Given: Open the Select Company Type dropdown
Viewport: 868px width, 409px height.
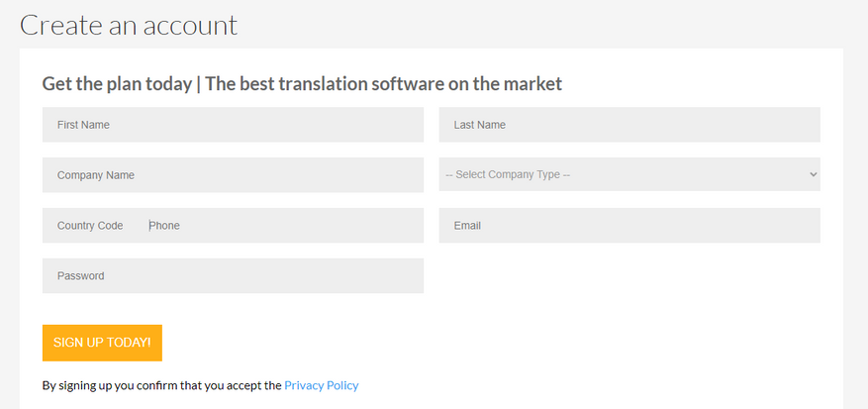Looking at the screenshot, I should coord(629,174).
